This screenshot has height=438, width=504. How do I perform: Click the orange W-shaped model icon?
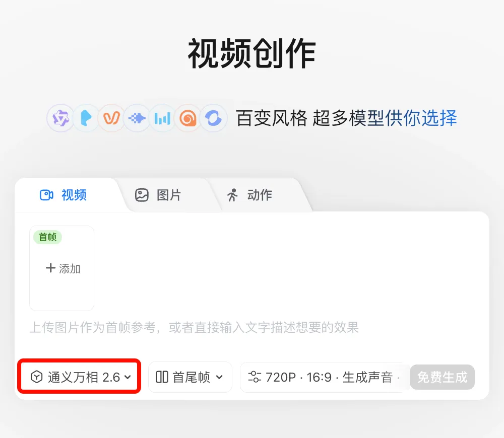click(111, 118)
